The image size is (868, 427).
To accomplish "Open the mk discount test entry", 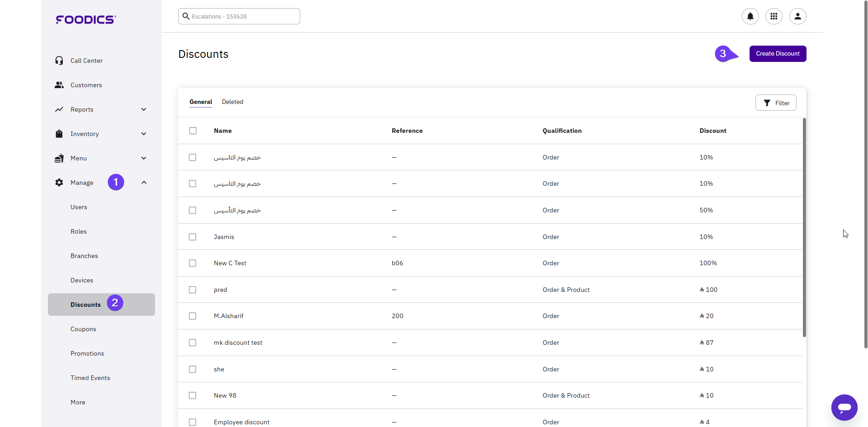I will point(238,343).
